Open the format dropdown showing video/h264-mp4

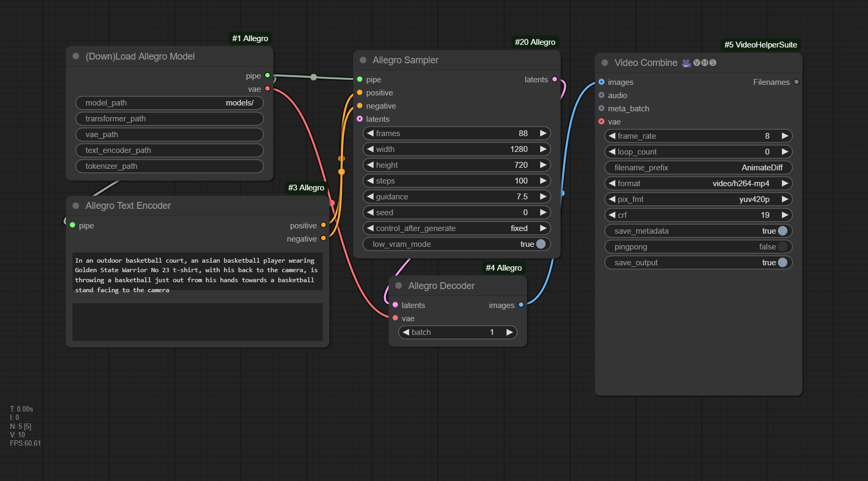(698, 184)
